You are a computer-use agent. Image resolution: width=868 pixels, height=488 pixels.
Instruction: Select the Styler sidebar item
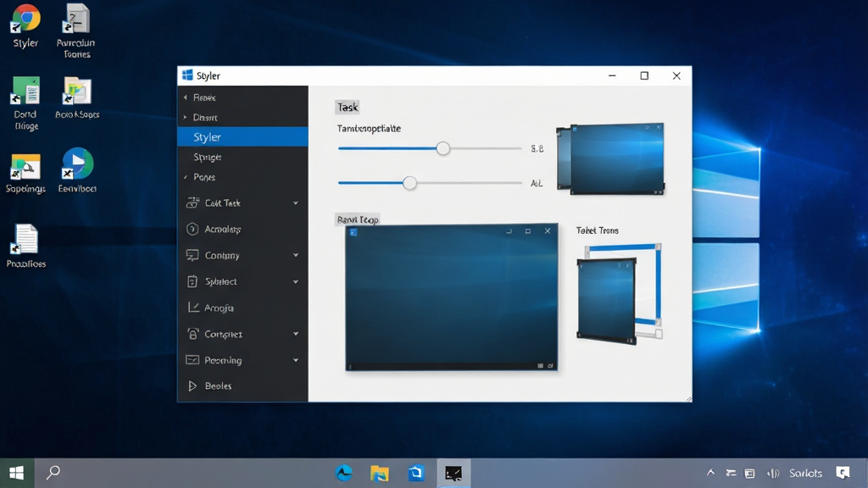(x=242, y=136)
